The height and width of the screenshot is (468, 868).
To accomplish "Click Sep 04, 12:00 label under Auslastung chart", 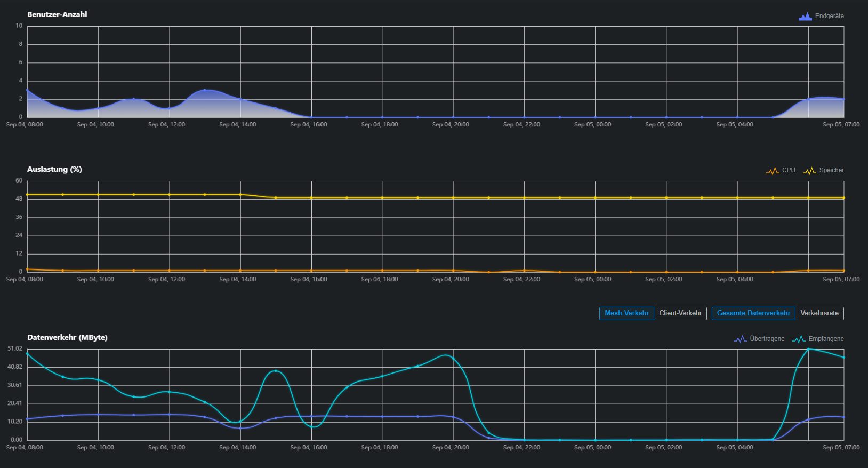I will 167,279.
